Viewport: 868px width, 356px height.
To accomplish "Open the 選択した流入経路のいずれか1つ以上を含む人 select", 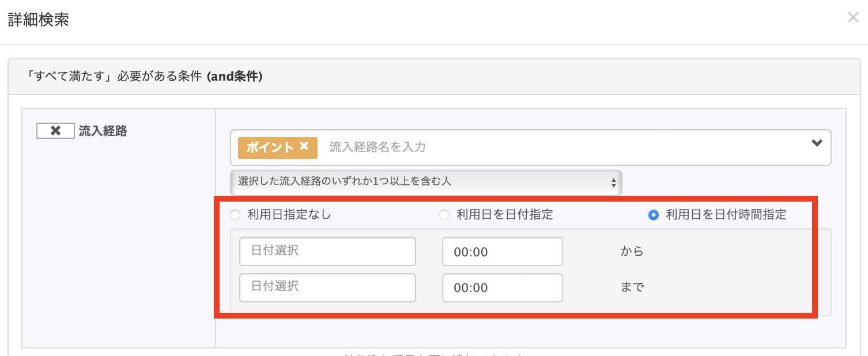I will 425,182.
